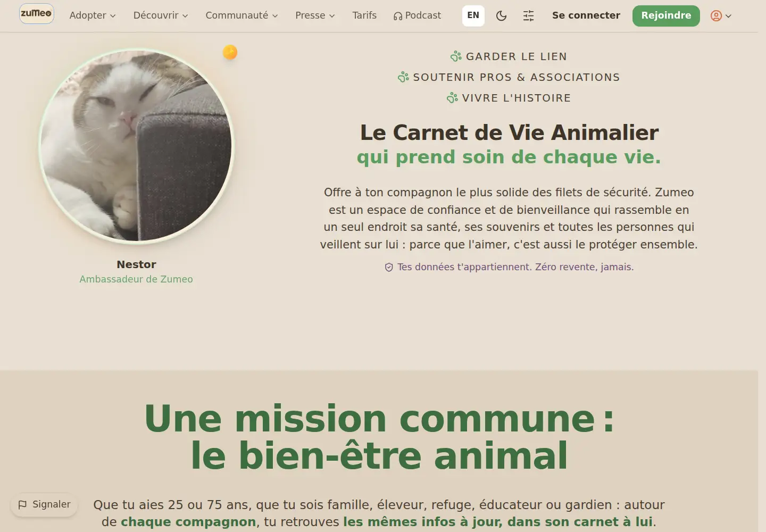This screenshot has width=766, height=532.
Task: Click the shield icon beside data privacy note
Action: pos(389,267)
